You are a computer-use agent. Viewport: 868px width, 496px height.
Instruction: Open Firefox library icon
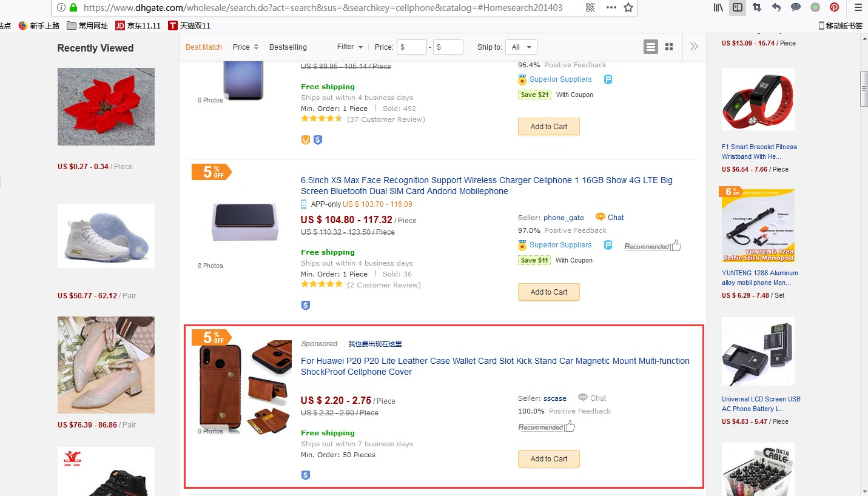(x=719, y=7)
